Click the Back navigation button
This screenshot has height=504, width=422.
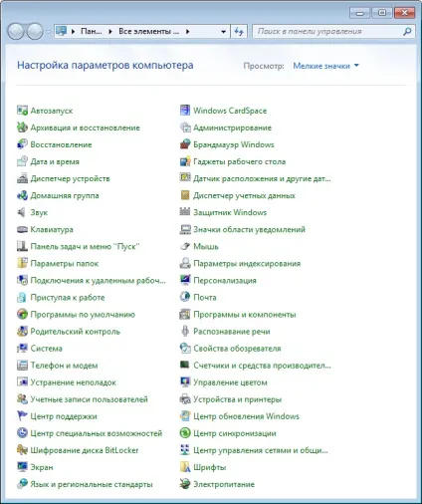(16, 32)
